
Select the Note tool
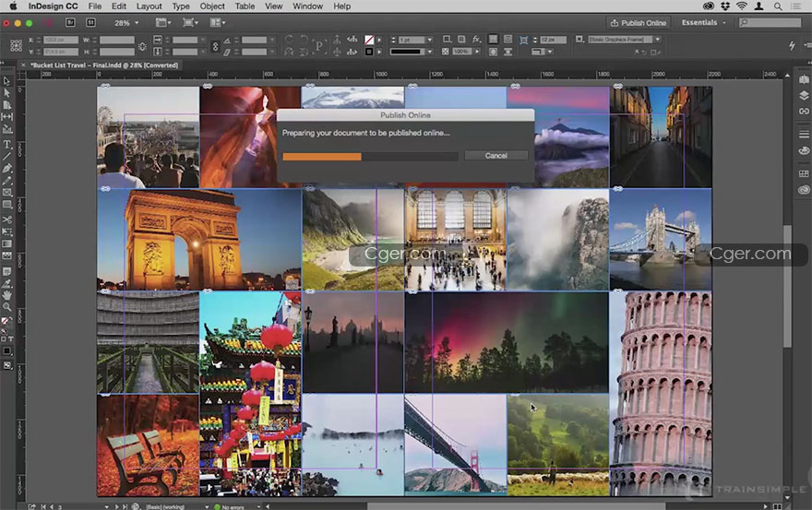click(6, 271)
